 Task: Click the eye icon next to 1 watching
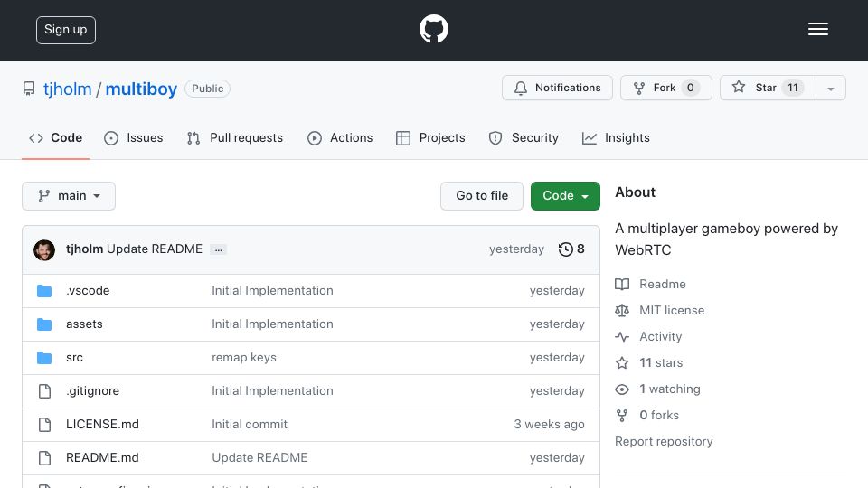(x=622, y=389)
